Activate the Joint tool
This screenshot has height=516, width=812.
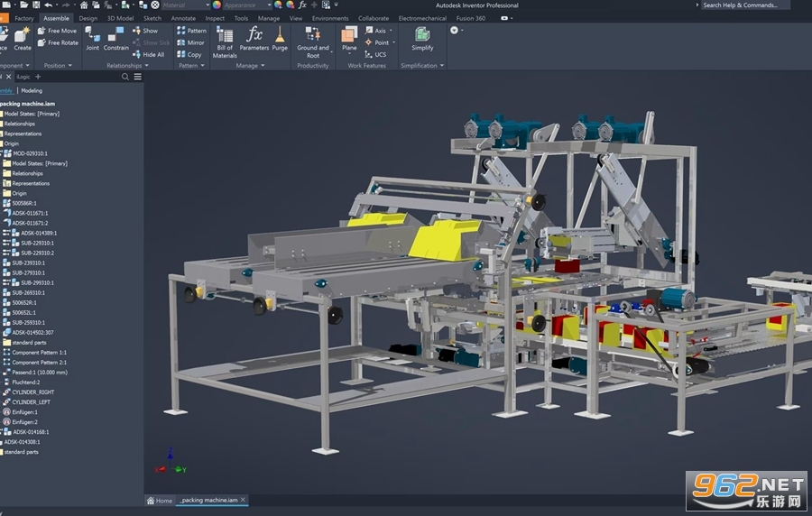(92, 39)
